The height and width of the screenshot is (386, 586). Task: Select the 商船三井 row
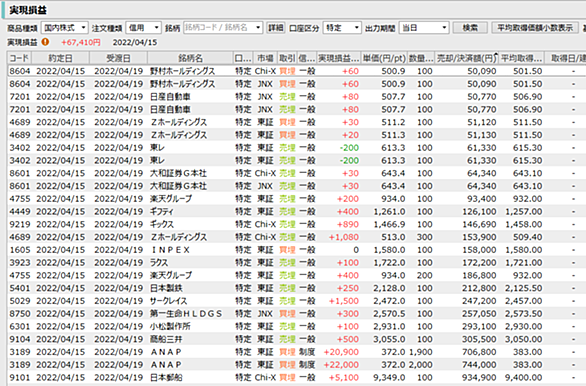(297, 339)
